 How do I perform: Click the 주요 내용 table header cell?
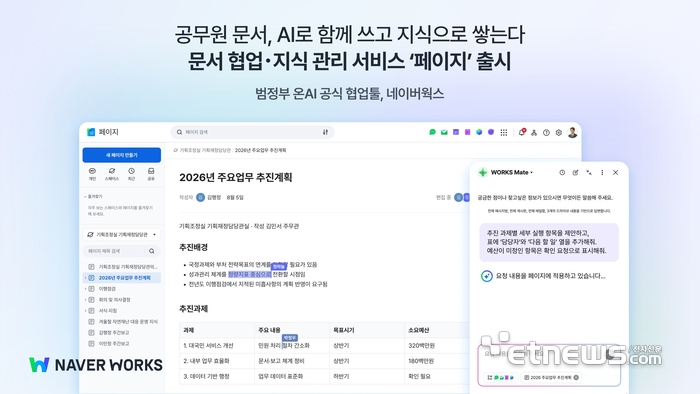click(x=292, y=330)
